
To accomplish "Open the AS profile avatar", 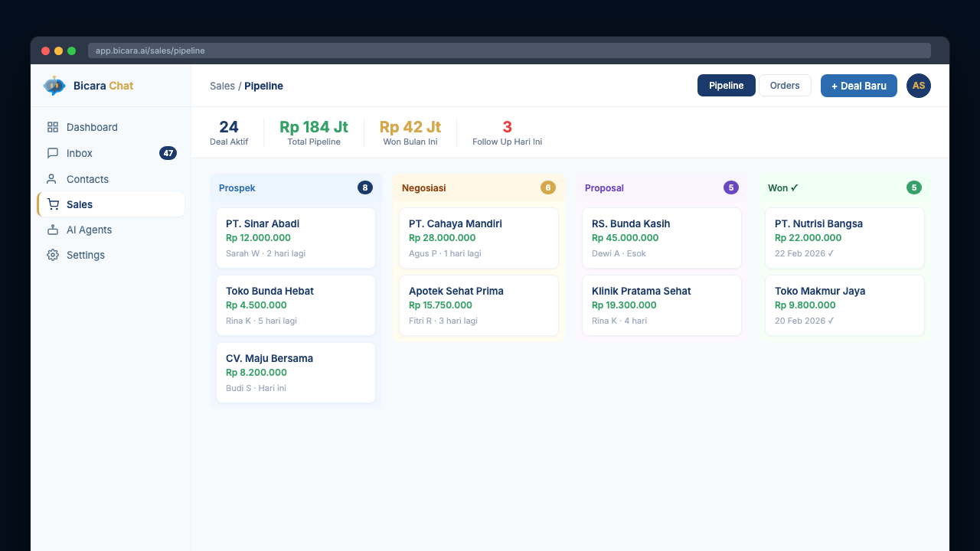I will tap(918, 86).
